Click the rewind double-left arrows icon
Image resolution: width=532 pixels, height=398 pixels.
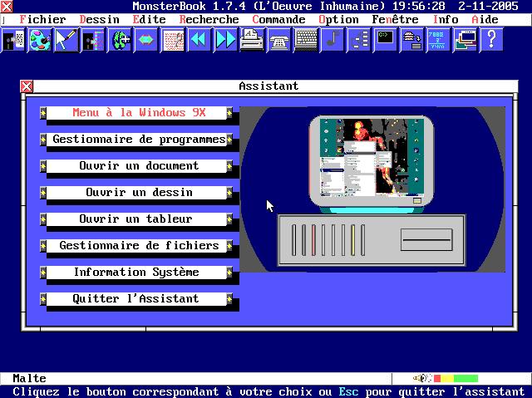pyautogui.click(x=199, y=40)
